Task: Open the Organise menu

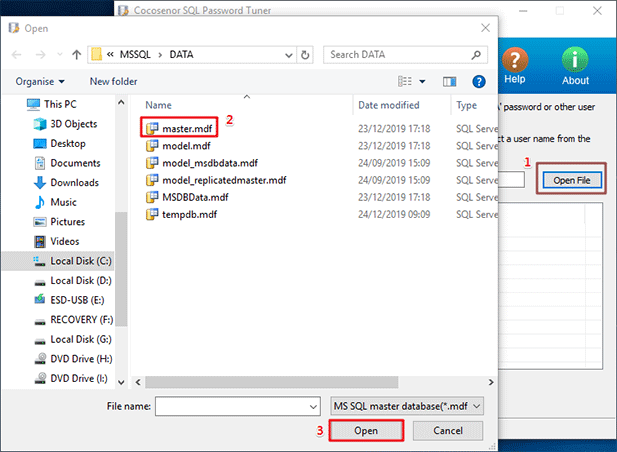Action: 40,81
